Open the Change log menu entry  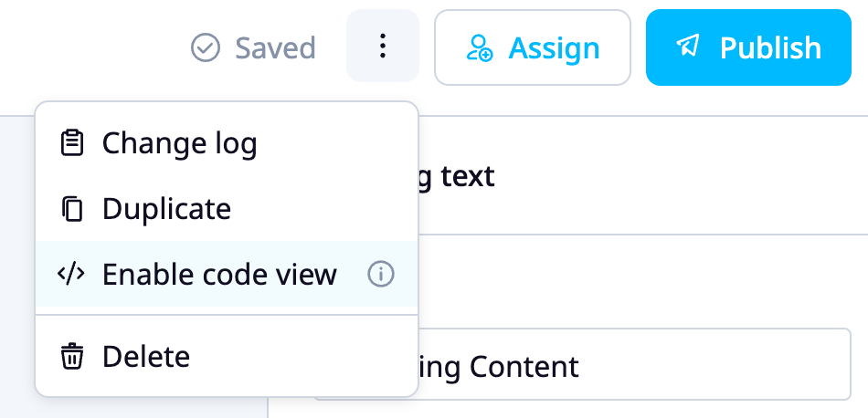tap(227, 143)
